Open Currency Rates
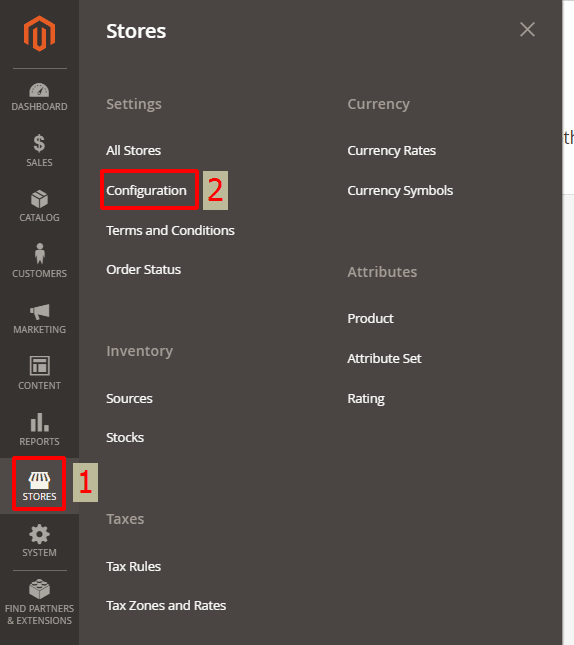574x645 pixels. [391, 151]
